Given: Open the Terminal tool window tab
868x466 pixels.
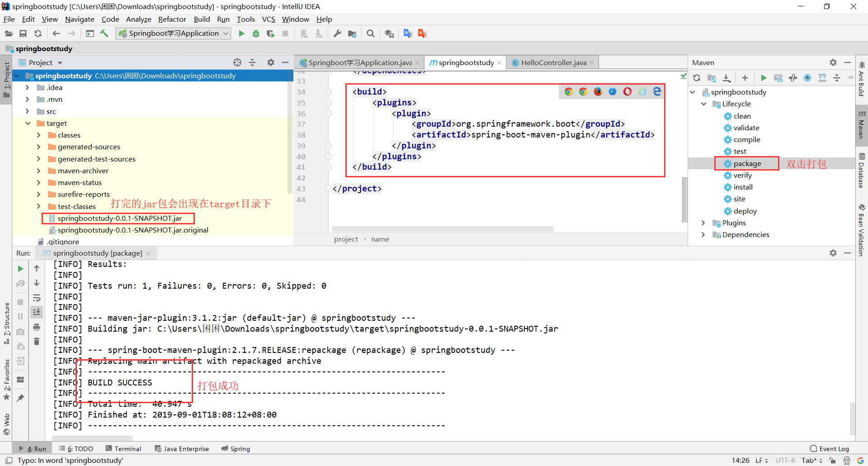Looking at the screenshot, I should [123, 448].
